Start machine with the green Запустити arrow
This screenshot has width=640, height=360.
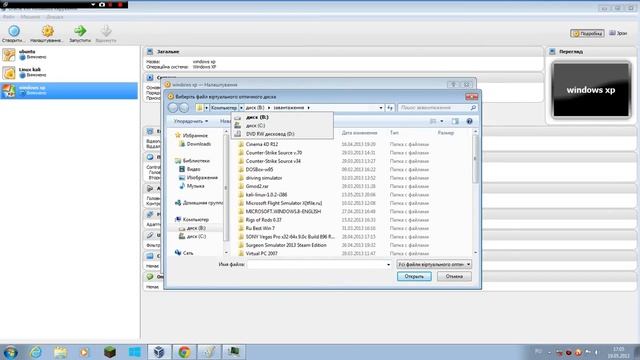(80, 31)
